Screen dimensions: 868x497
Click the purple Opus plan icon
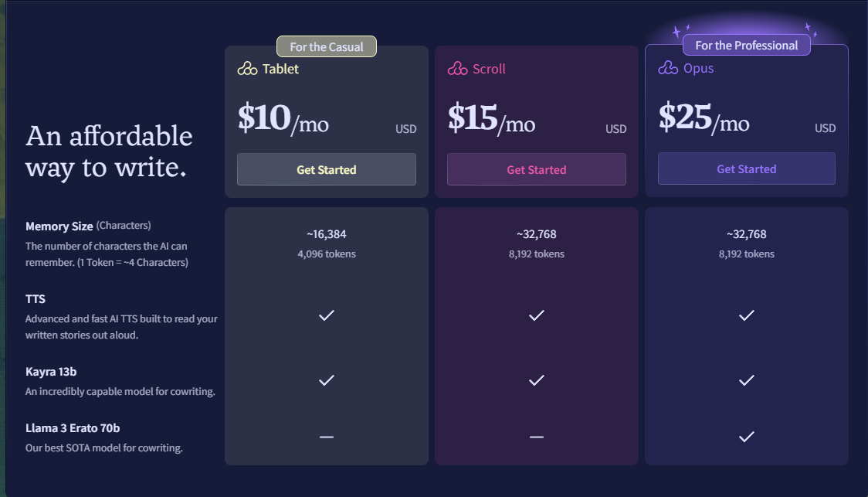click(x=668, y=68)
